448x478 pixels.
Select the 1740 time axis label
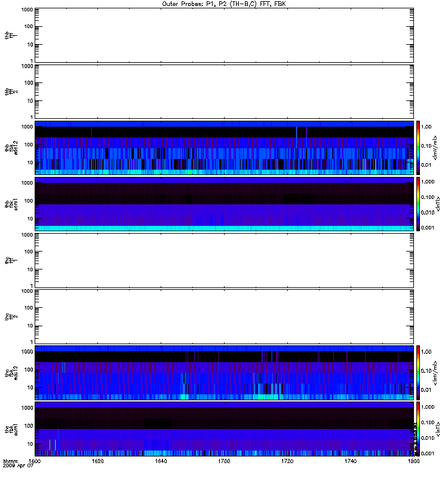pyautogui.click(x=351, y=461)
